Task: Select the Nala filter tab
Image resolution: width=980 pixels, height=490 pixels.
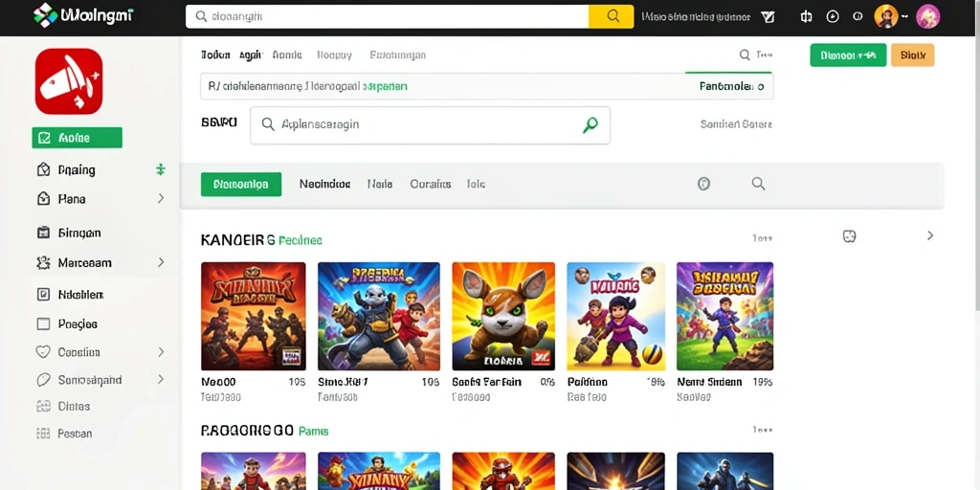Action: point(380,185)
